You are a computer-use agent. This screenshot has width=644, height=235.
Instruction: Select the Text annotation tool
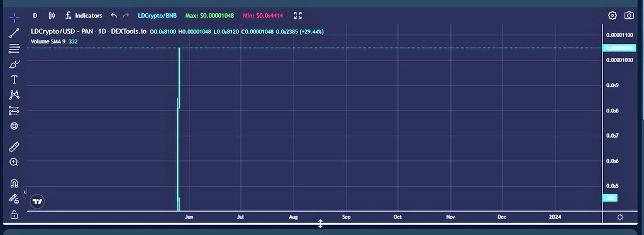click(x=14, y=80)
